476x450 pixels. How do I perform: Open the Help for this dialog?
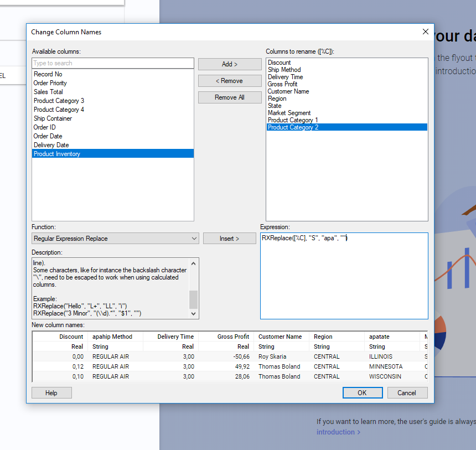click(x=51, y=392)
